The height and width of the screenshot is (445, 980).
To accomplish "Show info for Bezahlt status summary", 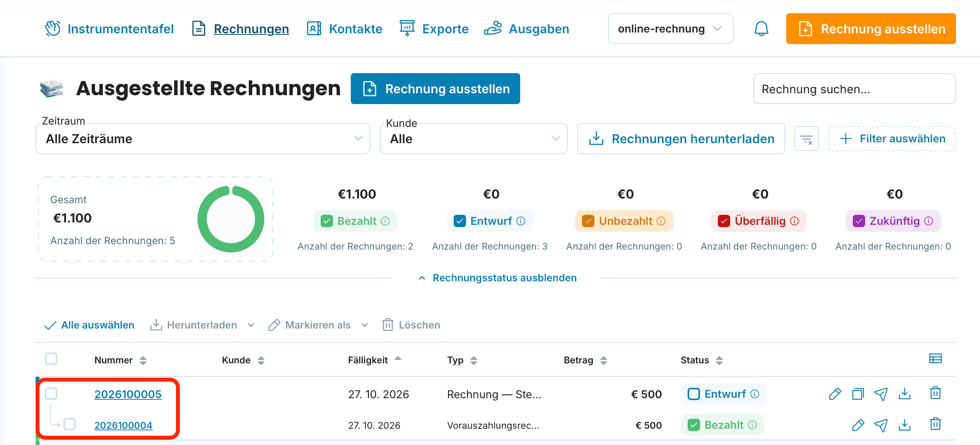I will [385, 221].
